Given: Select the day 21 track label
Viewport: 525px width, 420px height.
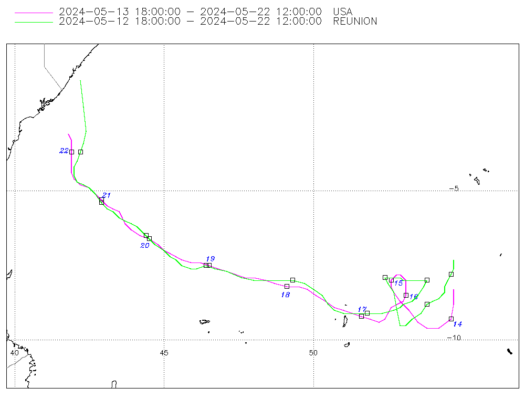Looking at the screenshot, I should click(x=107, y=195).
